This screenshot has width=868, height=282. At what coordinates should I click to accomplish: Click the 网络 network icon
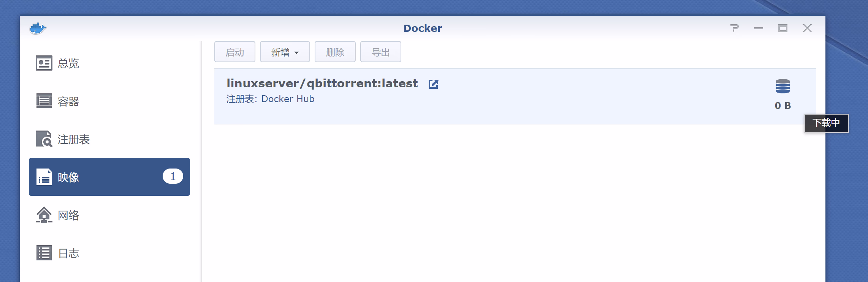pos(44,215)
